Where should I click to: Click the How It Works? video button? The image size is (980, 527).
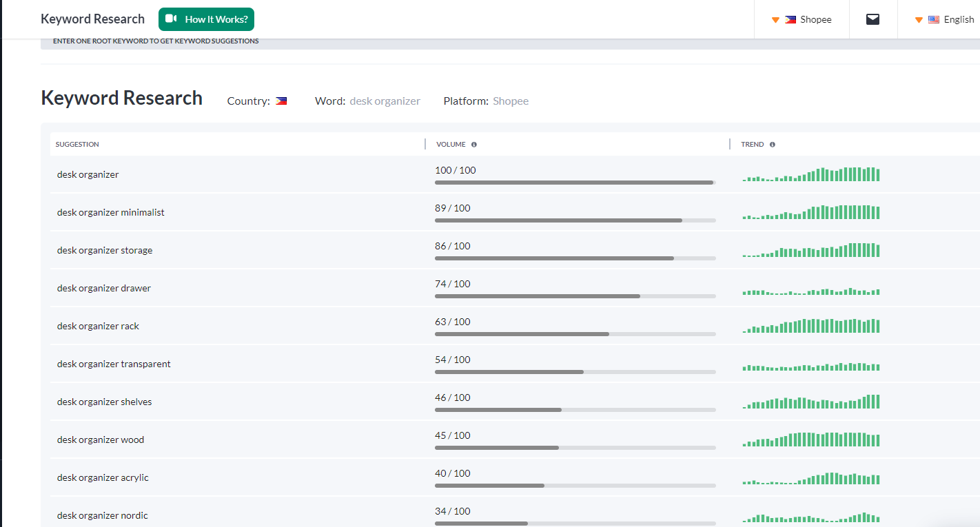(206, 19)
